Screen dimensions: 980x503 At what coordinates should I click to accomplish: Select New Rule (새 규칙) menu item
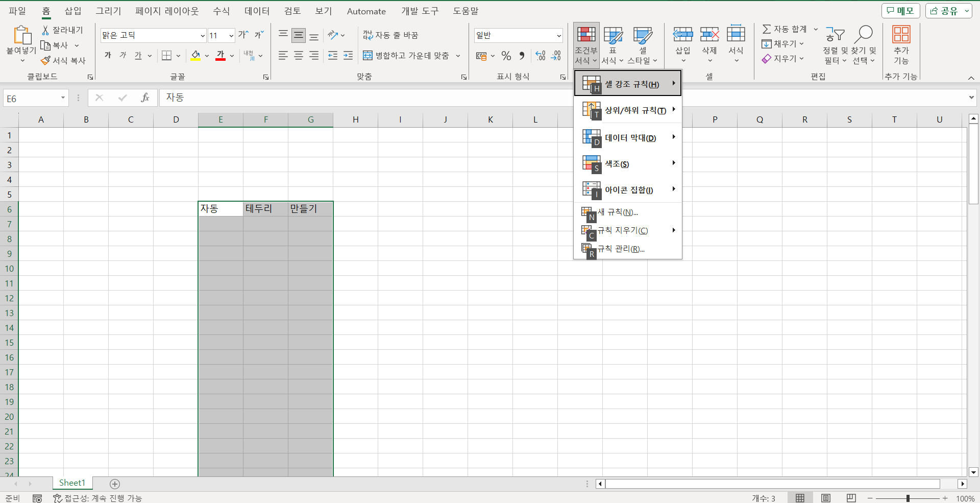tap(628, 212)
